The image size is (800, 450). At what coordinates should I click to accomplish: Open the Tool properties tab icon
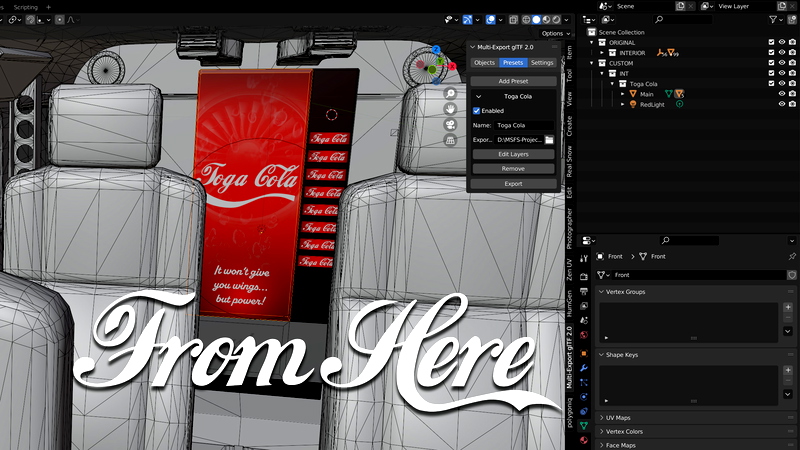point(584,259)
